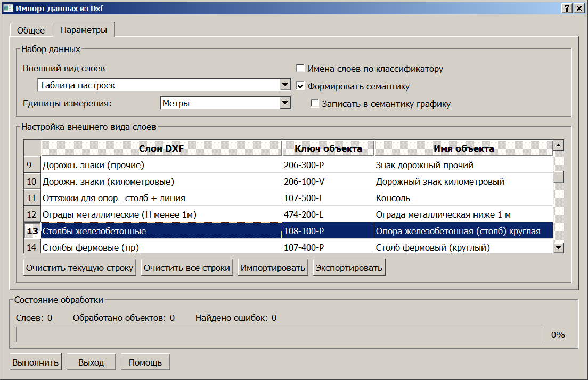Viewport: 588px width, 380px height.
Task: Open the Таблица настроек dropdown list
Action: click(285, 85)
